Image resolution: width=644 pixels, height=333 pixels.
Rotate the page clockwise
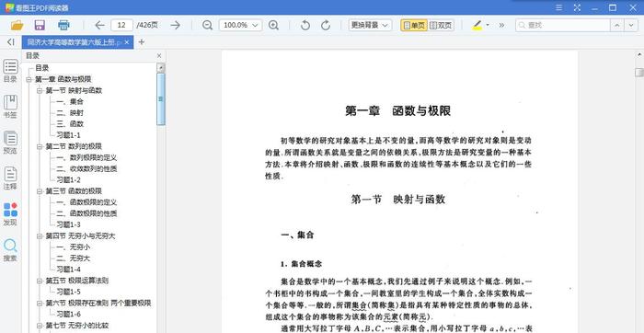(x=326, y=25)
